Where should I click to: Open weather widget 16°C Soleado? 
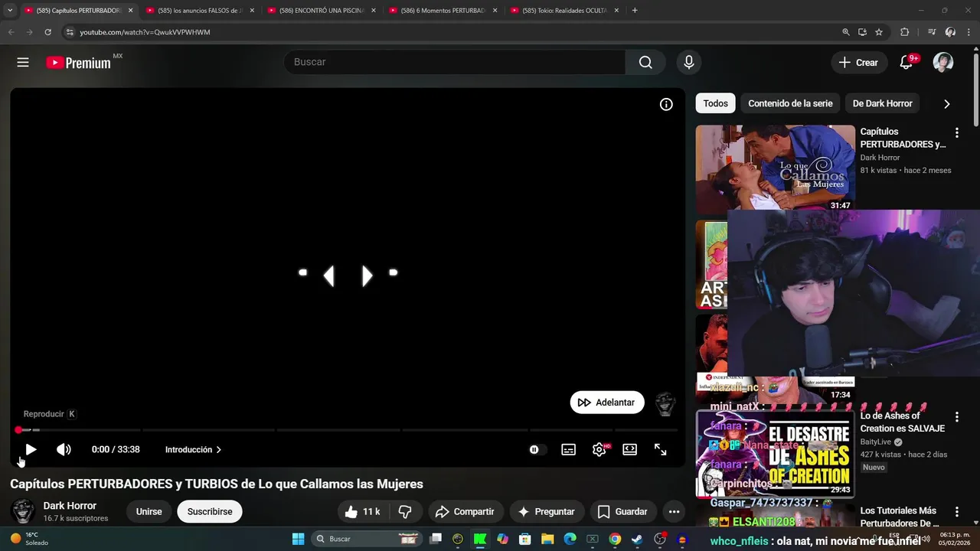pyautogui.click(x=29, y=539)
